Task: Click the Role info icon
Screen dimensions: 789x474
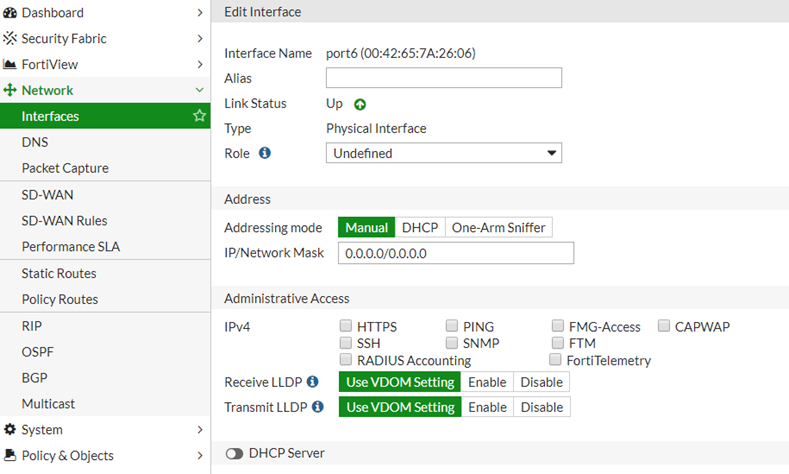Action: pos(265,153)
